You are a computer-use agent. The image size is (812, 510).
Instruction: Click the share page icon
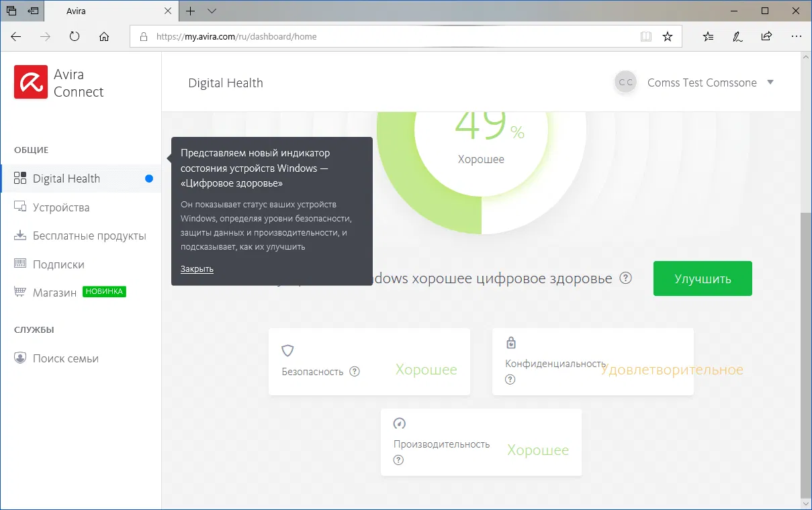point(766,37)
